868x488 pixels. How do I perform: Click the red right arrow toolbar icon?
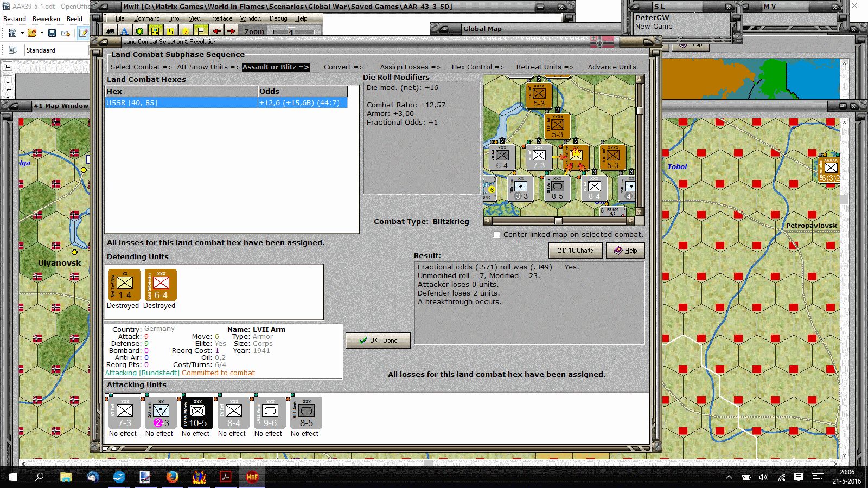click(x=232, y=31)
